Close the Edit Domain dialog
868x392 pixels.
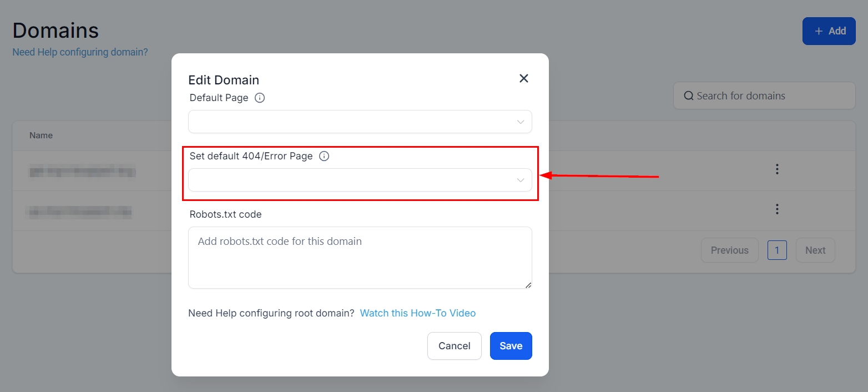pos(523,79)
